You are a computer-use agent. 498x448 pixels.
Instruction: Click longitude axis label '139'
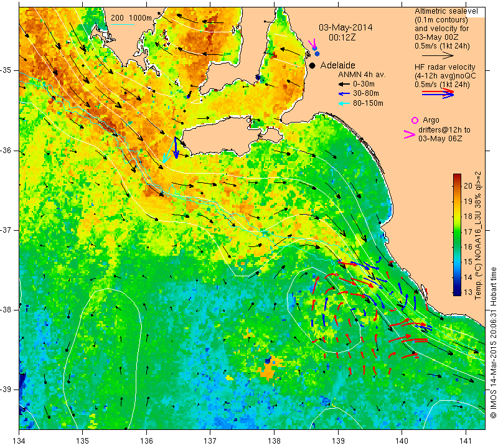[x=338, y=441]
